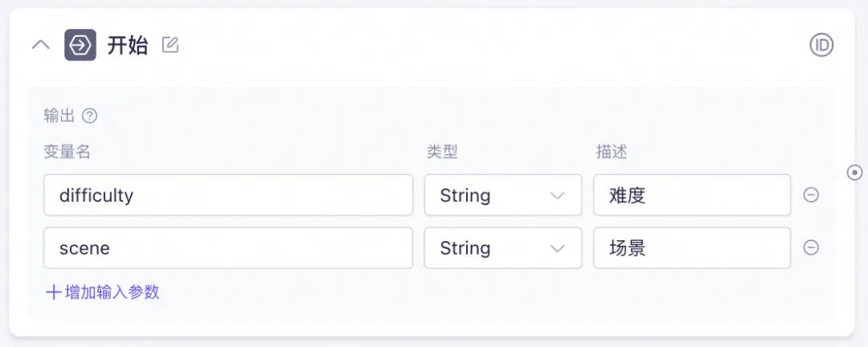Collapse the 开始 node with the chevron
868x347 pixels.
pyautogui.click(x=40, y=45)
